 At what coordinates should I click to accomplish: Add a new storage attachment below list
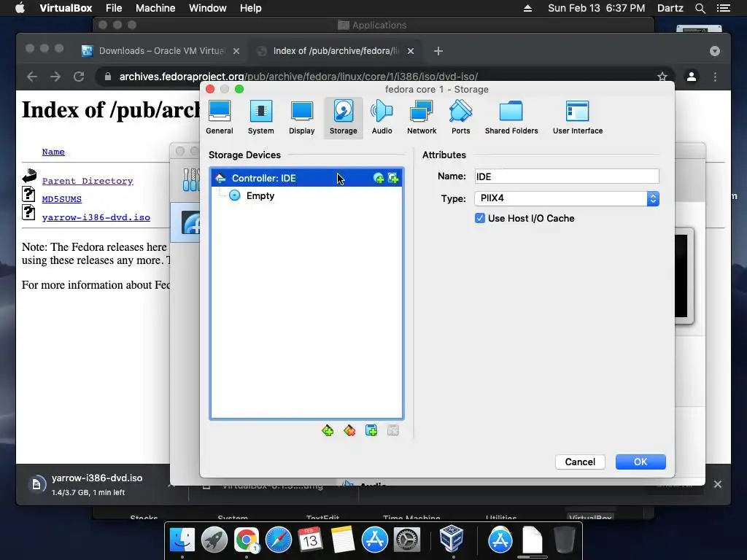[x=371, y=430]
